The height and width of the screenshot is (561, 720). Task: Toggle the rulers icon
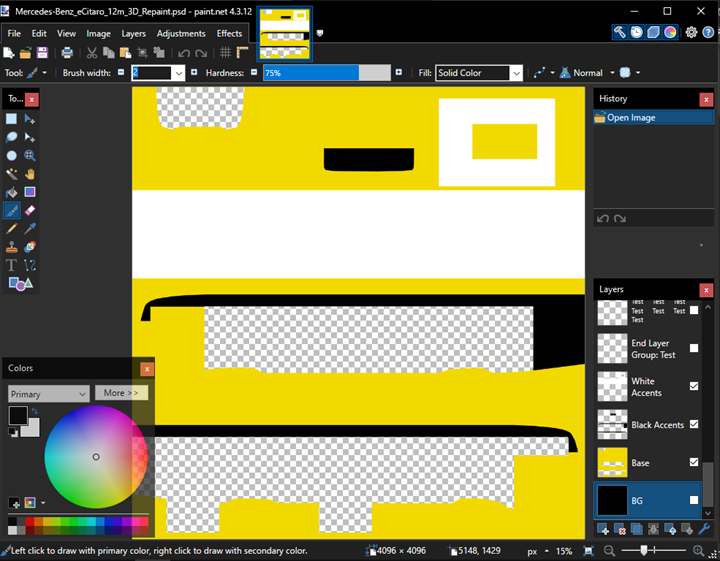tap(242, 53)
